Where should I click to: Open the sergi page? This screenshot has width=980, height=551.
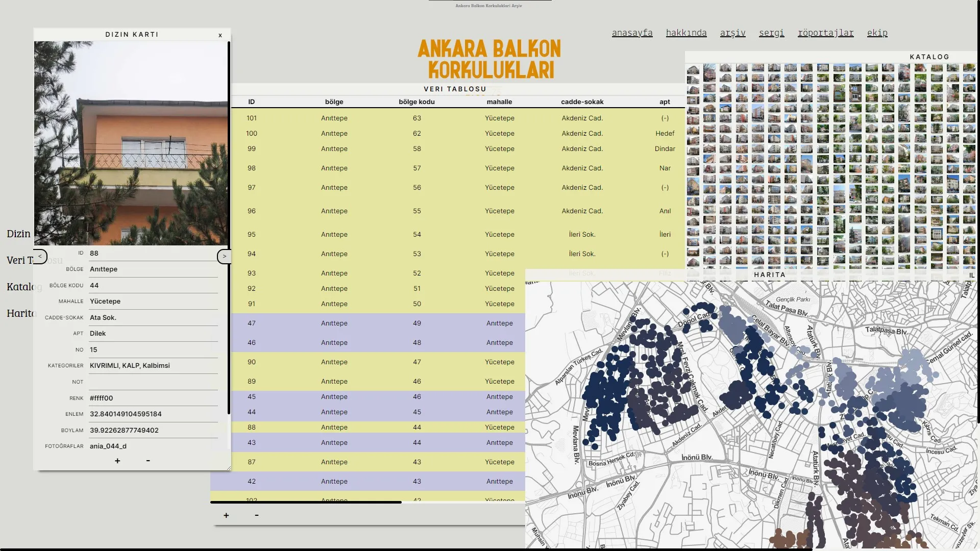pos(771,33)
